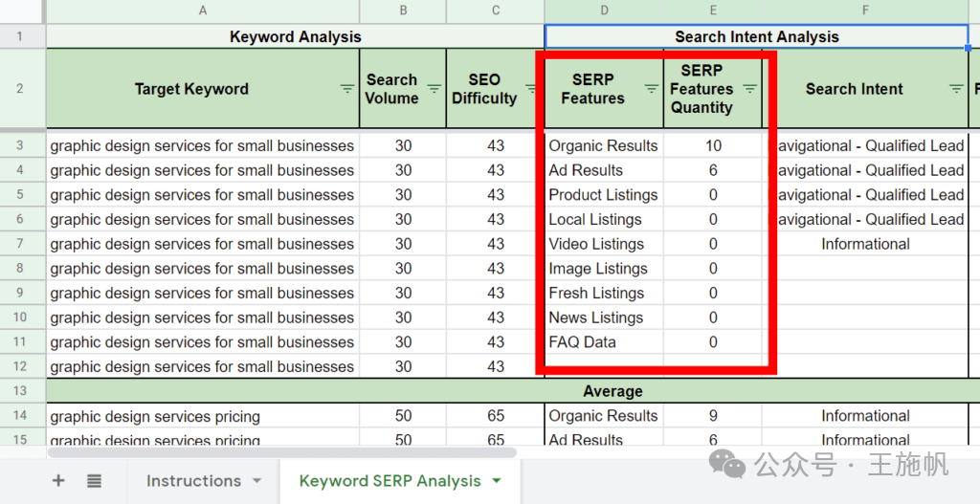
Task: Select column A header
Action: pyautogui.click(x=203, y=11)
